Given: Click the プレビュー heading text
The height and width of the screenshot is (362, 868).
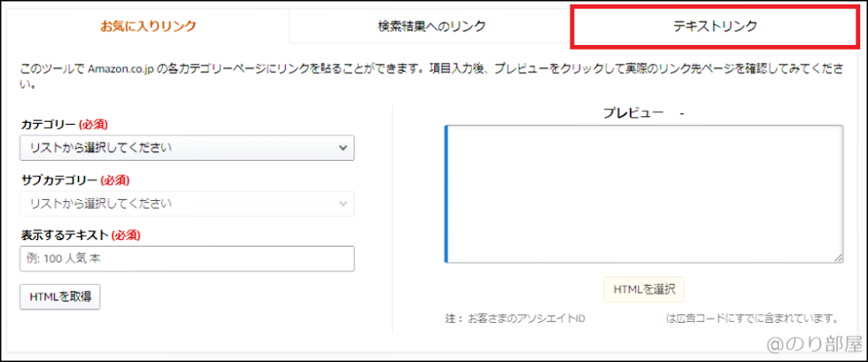Looking at the screenshot, I should coord(634,113).
